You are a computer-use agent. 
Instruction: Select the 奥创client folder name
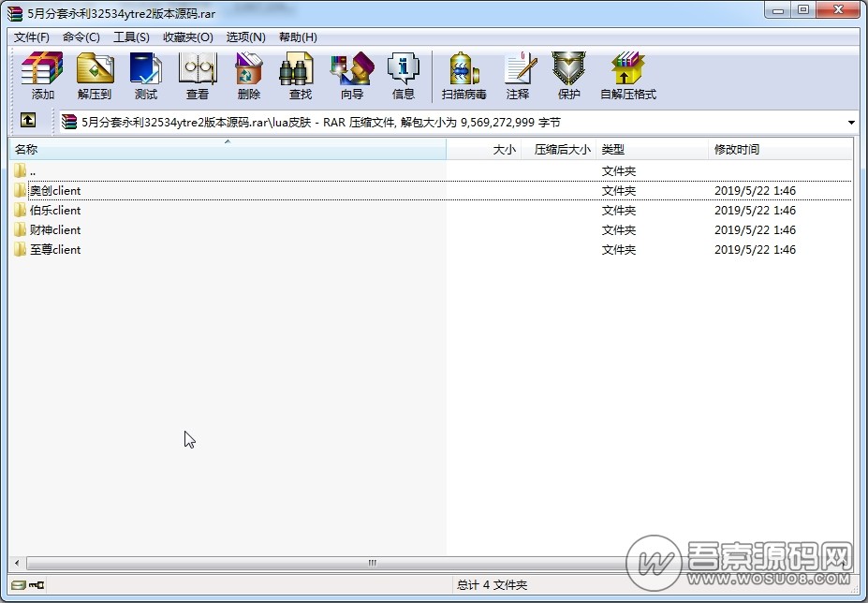(55, 190)
